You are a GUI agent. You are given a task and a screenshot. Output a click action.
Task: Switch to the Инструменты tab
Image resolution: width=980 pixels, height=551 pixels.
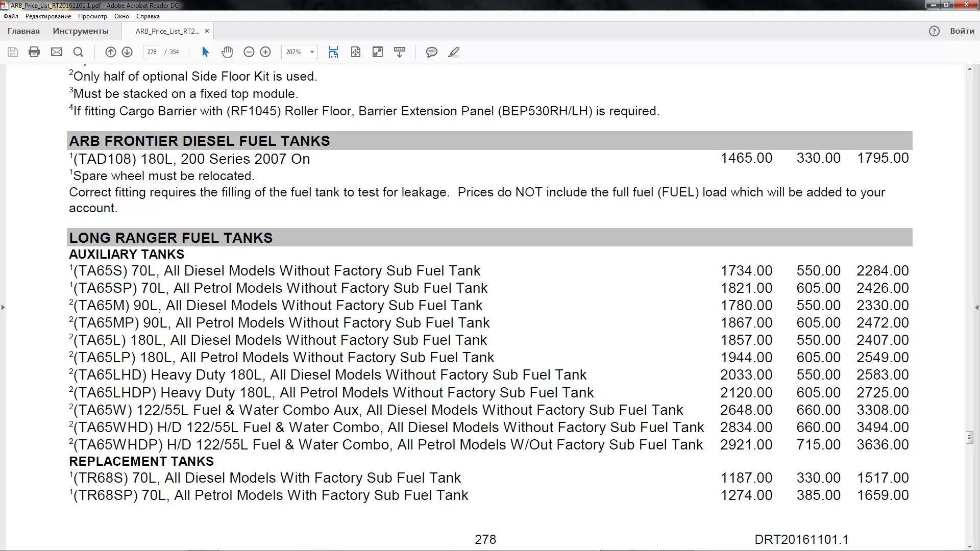pyautogui.click(x=80, y=31)
